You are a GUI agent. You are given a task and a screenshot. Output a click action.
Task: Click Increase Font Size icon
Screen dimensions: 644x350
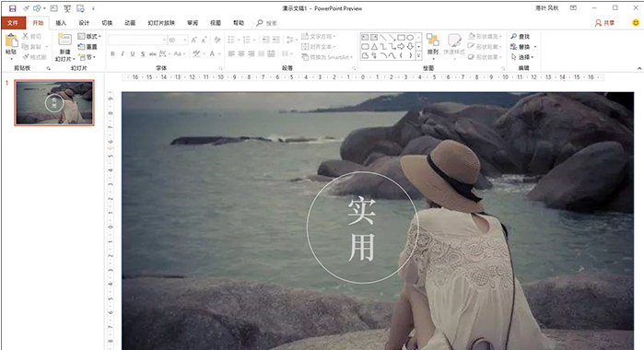[x=193, y=40]
